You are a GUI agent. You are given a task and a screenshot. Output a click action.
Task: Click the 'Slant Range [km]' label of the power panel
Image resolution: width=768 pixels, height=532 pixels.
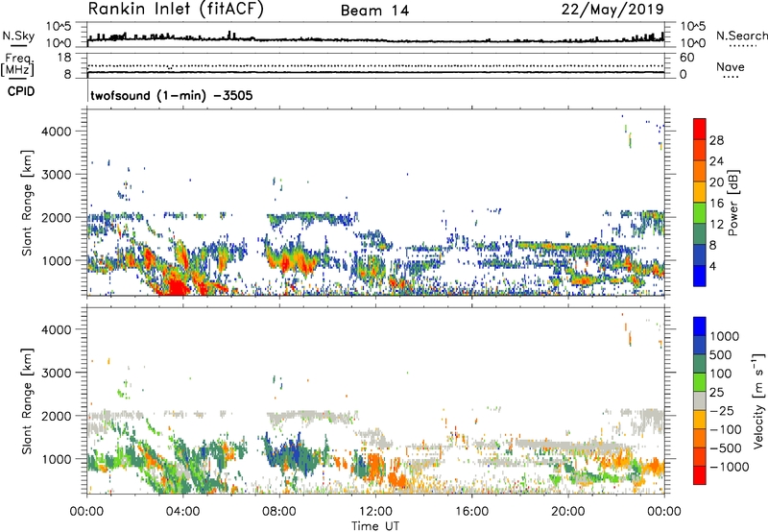coord(27,203)
